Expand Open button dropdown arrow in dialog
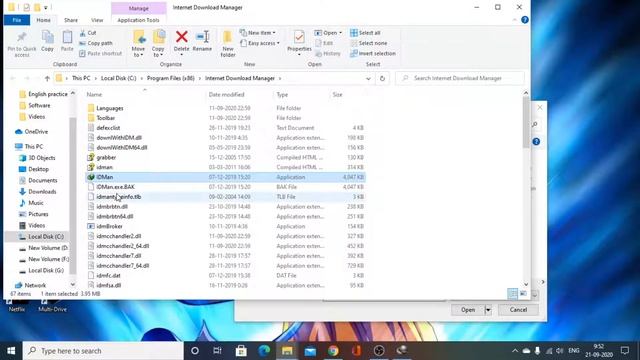 pyautogui.click(x=488, y=310)
